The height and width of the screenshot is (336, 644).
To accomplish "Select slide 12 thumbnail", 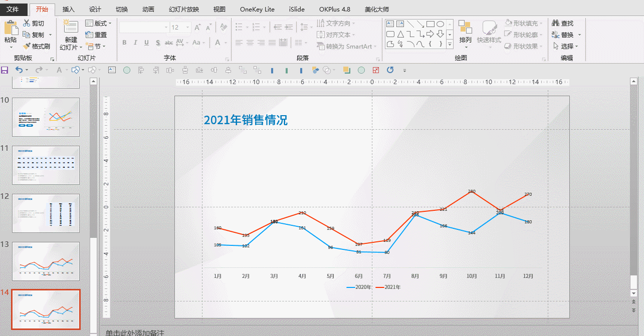I will [46, 213].
